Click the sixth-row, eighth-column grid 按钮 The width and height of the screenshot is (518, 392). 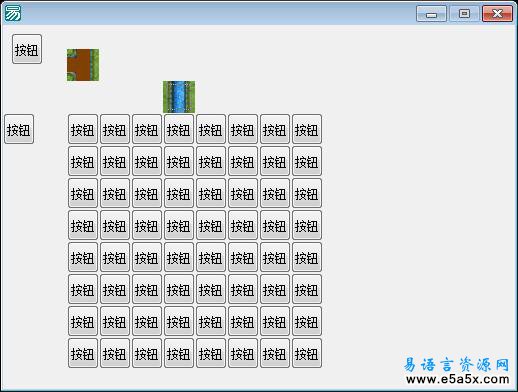click(x=307, y=289)
